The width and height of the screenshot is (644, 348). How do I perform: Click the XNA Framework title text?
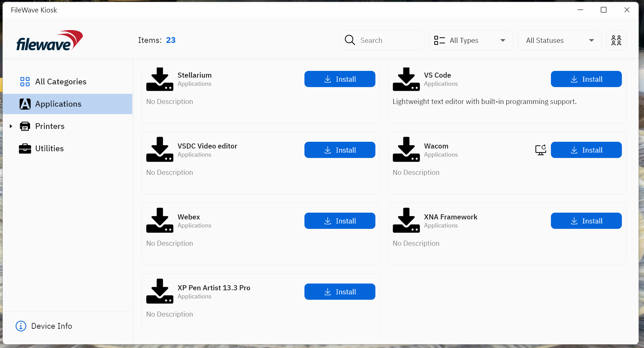point(451,217)
